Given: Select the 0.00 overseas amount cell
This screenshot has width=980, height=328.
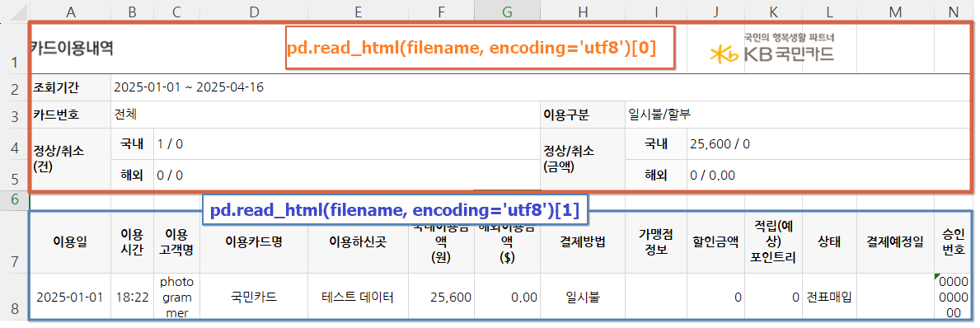Looking at the screenshot, I should coord(508,298).
